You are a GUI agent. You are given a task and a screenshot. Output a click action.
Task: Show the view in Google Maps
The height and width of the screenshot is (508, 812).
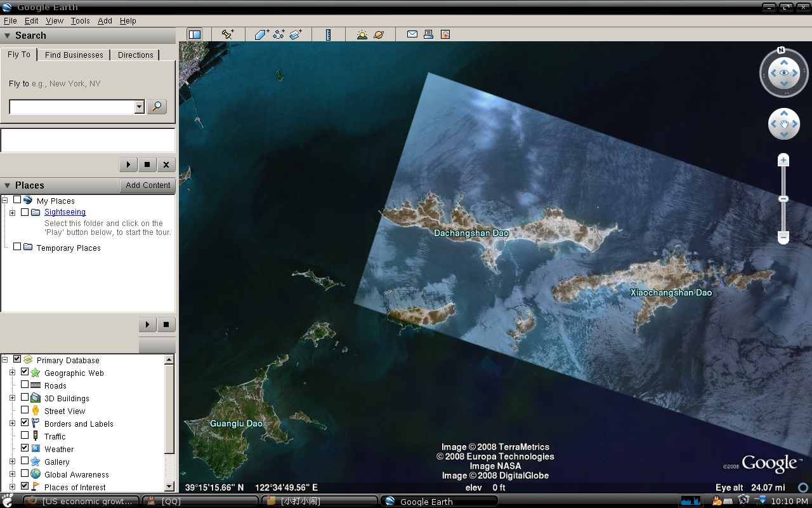(445, 34)
